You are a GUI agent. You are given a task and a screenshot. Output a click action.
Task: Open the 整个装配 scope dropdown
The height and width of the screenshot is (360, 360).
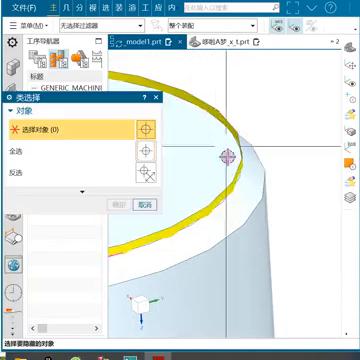point(212,26)
